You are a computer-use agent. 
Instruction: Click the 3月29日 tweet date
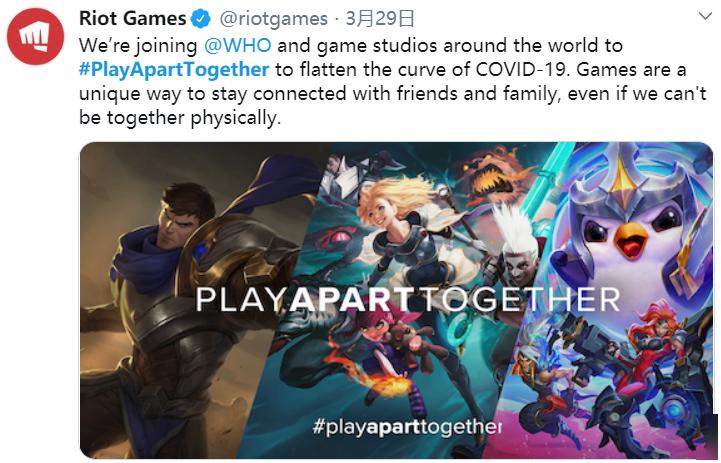tap(380, 19)
